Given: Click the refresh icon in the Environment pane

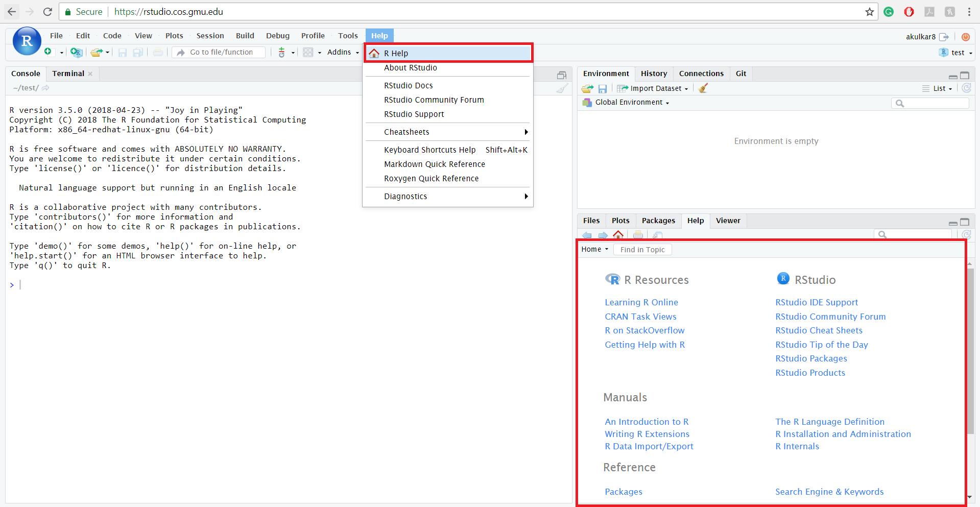Looking at the screenshot, I should tap(966, 88).
